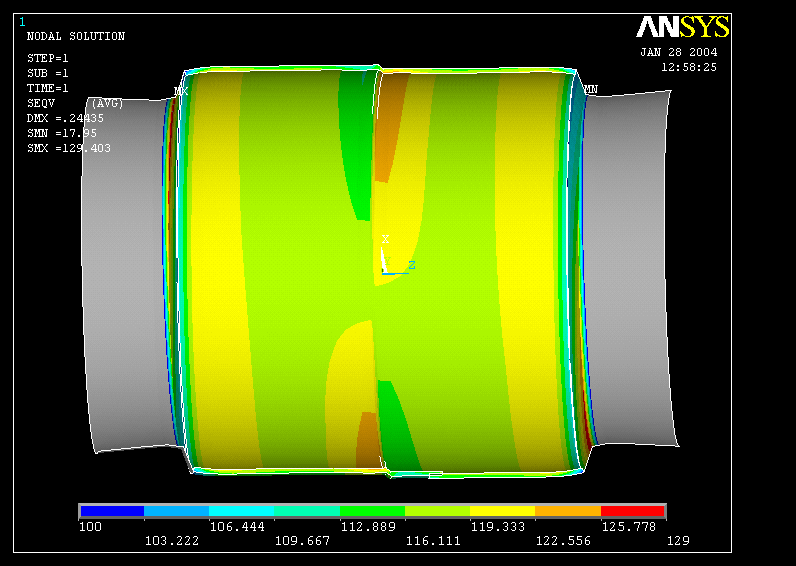Select the red legend swatch near 125.778

coord(633,511)
